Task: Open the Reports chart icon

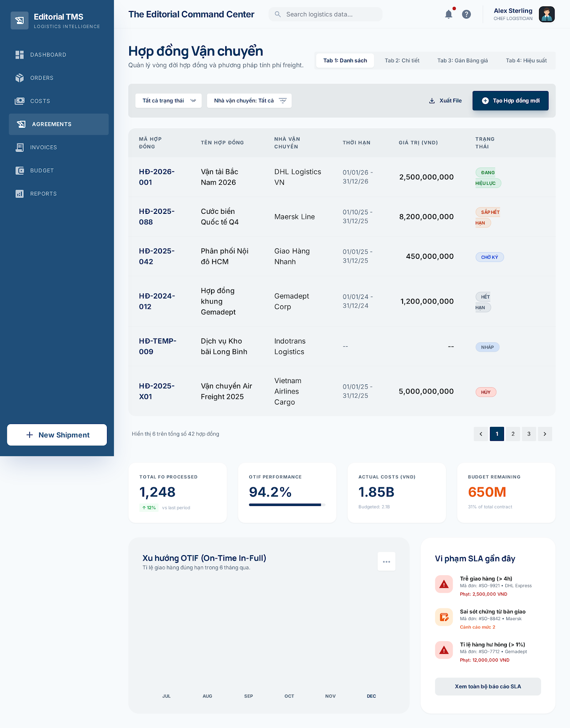Action: (20, 194)
